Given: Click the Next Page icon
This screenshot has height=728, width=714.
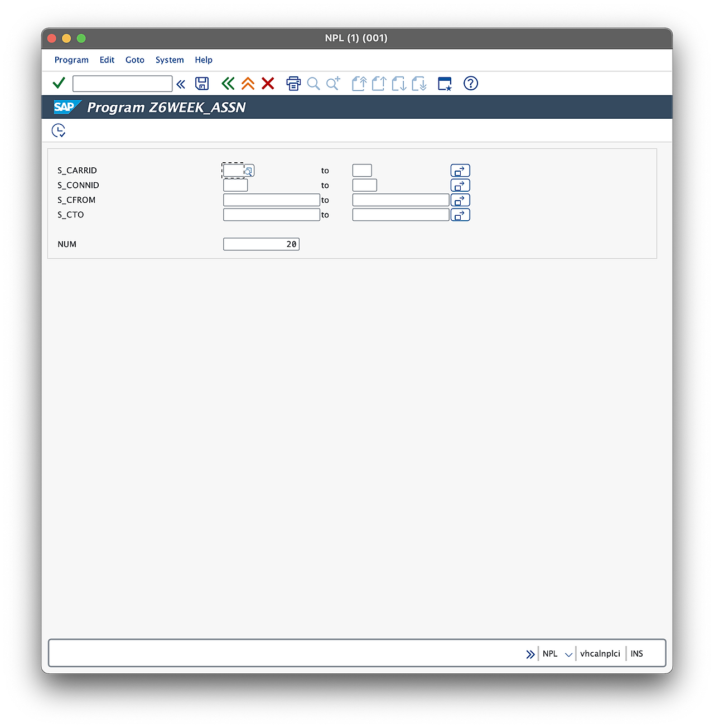Looking at the screenshot, I should tap(399, 84).
